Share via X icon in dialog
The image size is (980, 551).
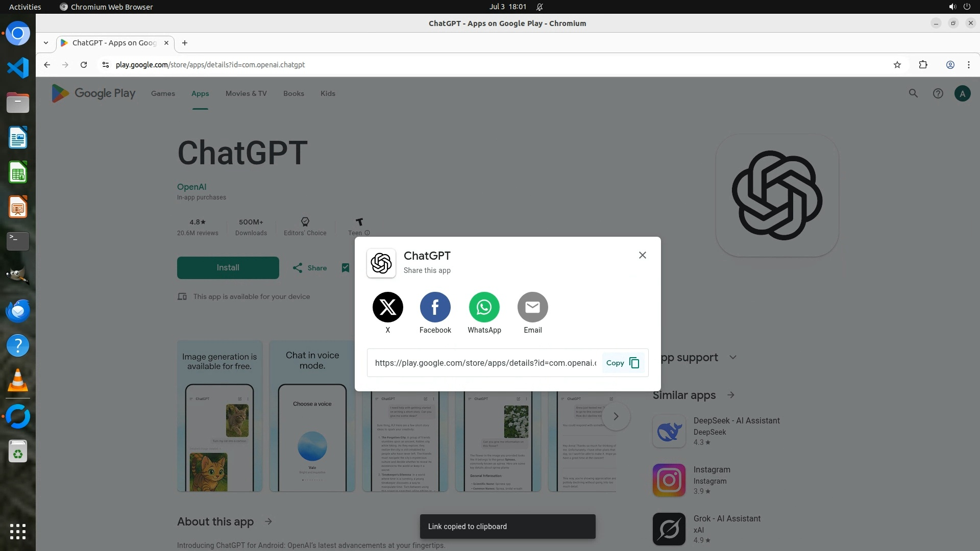pyautogui.click(x=387, y=307)
